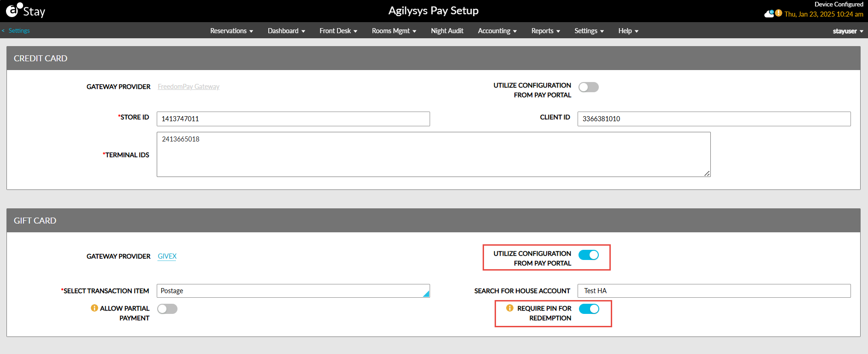Go to Night Audit
Screen dimensions: 868x354
(447, 31)
